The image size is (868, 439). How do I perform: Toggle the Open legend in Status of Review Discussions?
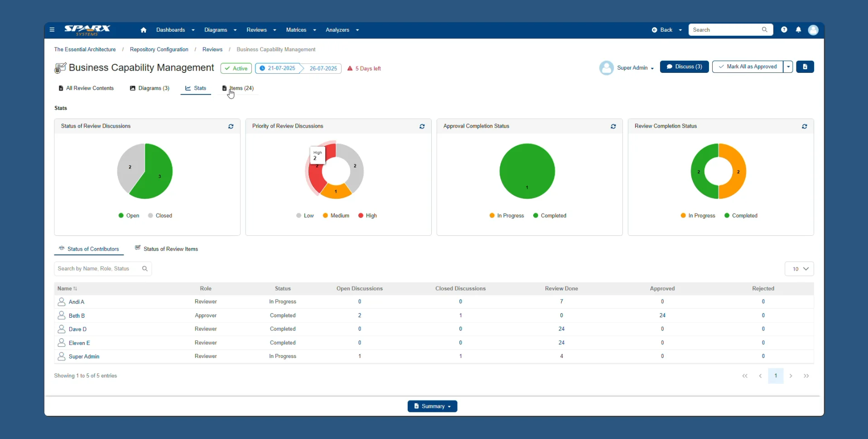coord(128,215)
